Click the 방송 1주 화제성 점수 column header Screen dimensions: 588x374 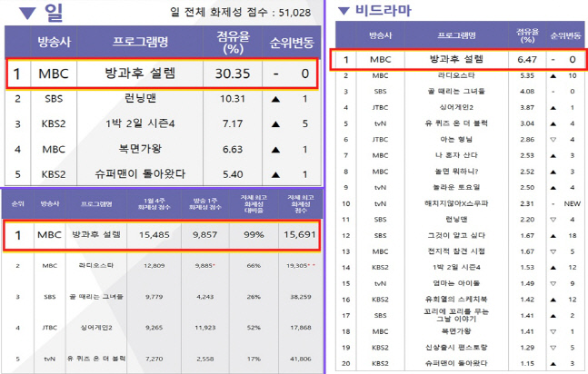(205, 204)
